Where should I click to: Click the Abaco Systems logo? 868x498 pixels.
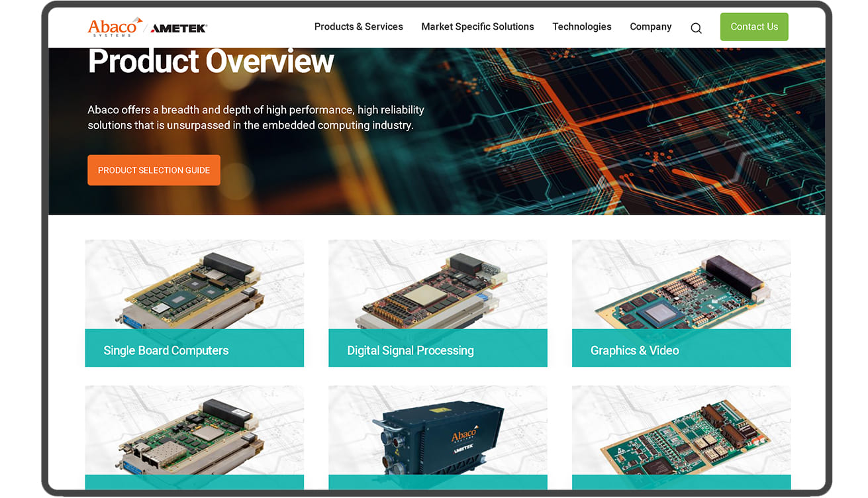point(115,27)
